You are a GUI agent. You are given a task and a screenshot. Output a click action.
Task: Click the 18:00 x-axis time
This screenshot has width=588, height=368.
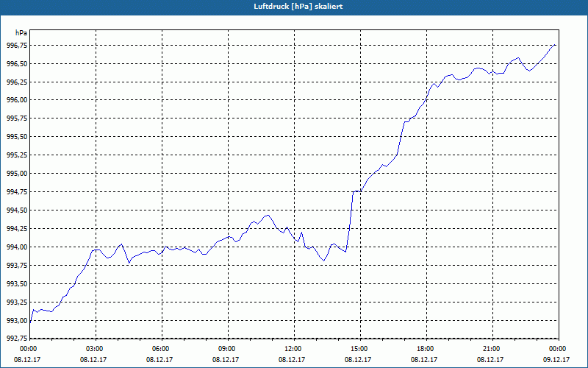(x=424, y=349)
